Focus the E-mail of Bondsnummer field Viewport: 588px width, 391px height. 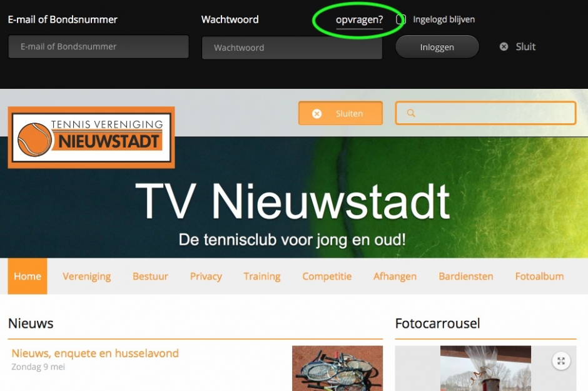(x=99, y=47)
